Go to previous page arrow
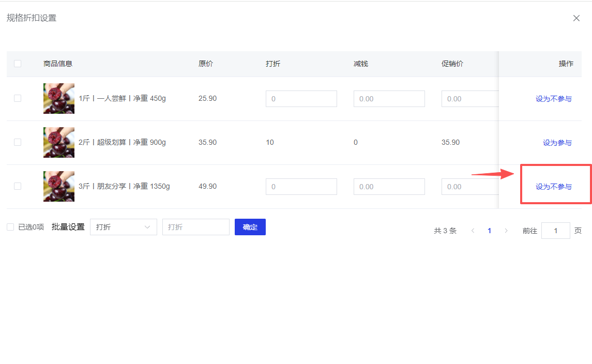The height and width of the screenshot is (364, 592). (473, 231)
